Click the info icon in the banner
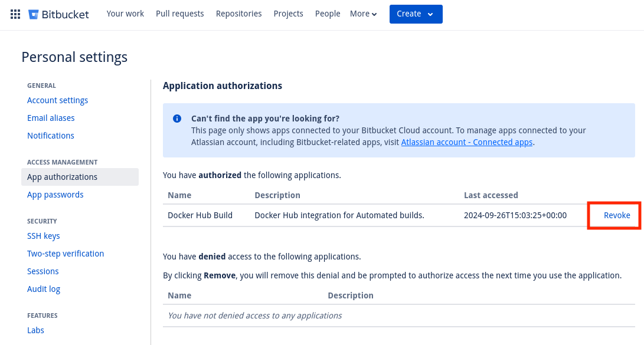The width and height of the screenshot is (644, 345). 176,119
